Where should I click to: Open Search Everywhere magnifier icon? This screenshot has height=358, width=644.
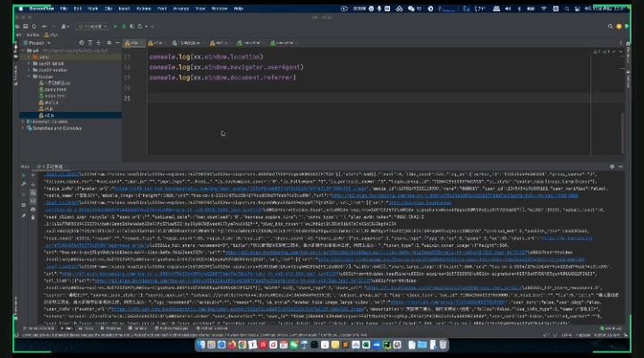pyautogui.click(x=610, y=26)
